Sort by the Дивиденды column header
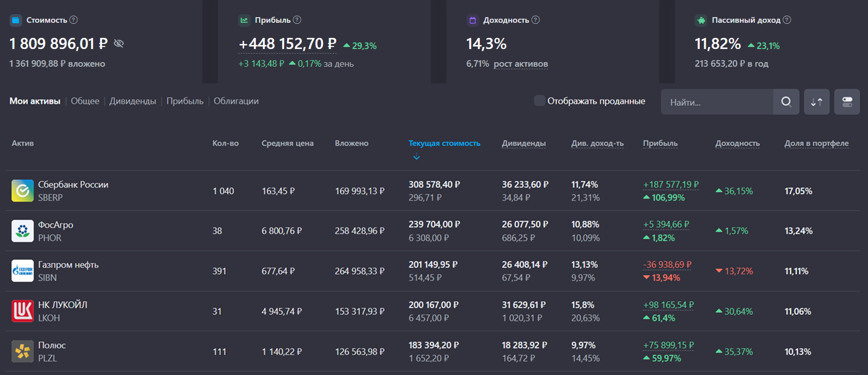Viewport: 868px width, 375px height. 524,143
